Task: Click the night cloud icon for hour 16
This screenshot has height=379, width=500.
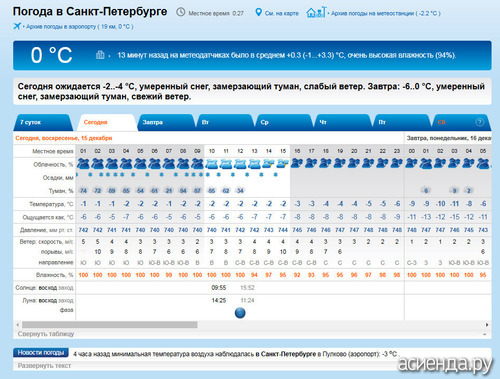Action: pyautogui.click(x=297, y=163)
